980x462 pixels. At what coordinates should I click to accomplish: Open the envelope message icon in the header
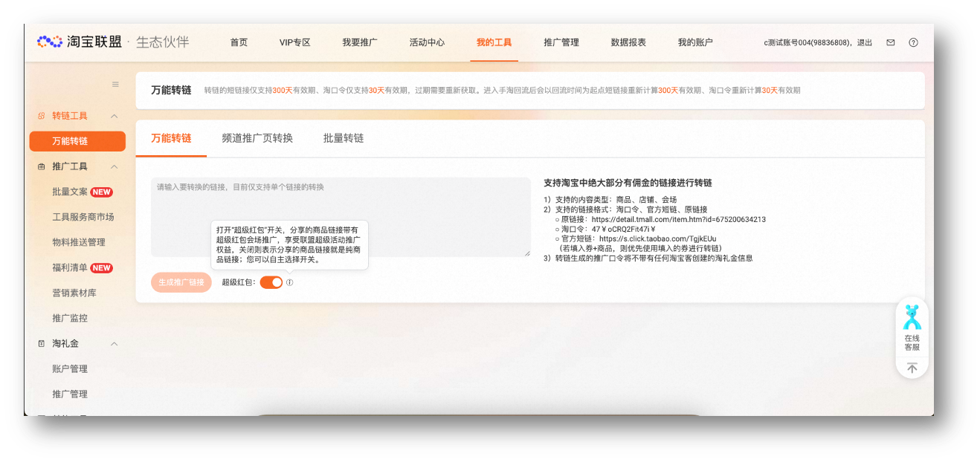(890, 42)
